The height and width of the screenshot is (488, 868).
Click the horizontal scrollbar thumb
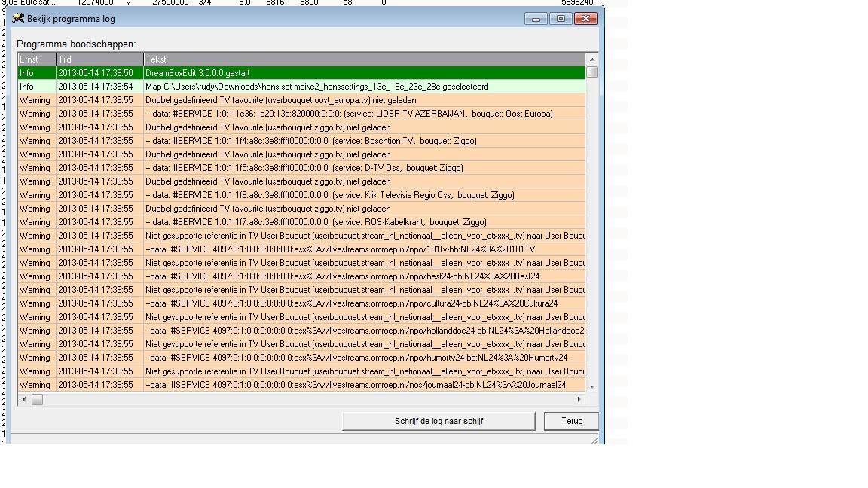[37, 400]
